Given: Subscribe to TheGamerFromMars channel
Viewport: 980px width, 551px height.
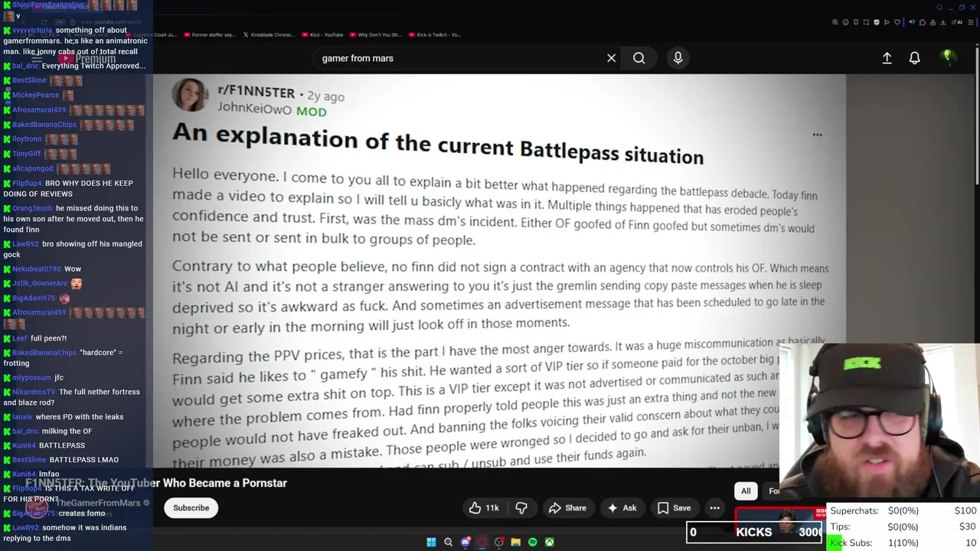Looking at the screenshot, I should coord(191,507).
